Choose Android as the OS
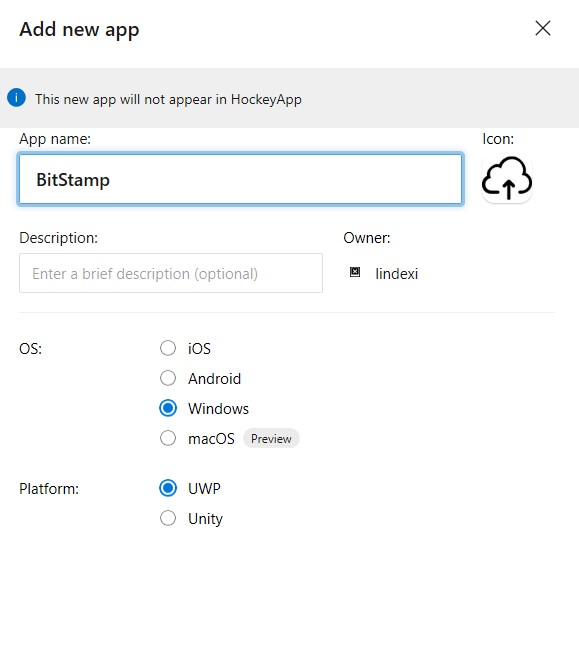579x653 pixels. coord(168,378)
